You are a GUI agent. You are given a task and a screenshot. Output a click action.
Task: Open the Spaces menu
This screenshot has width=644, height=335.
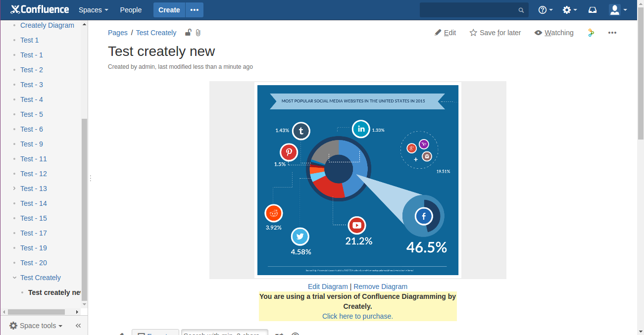tap(93, 10)
